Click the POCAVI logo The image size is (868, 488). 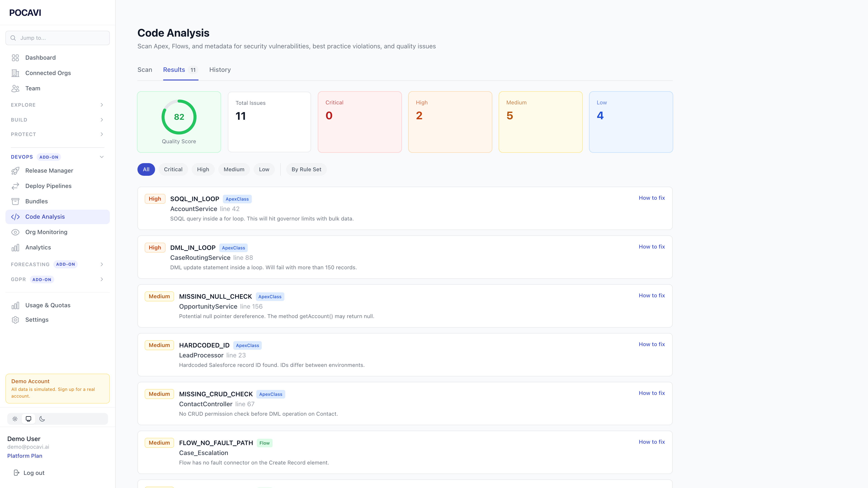coord(25,13)
